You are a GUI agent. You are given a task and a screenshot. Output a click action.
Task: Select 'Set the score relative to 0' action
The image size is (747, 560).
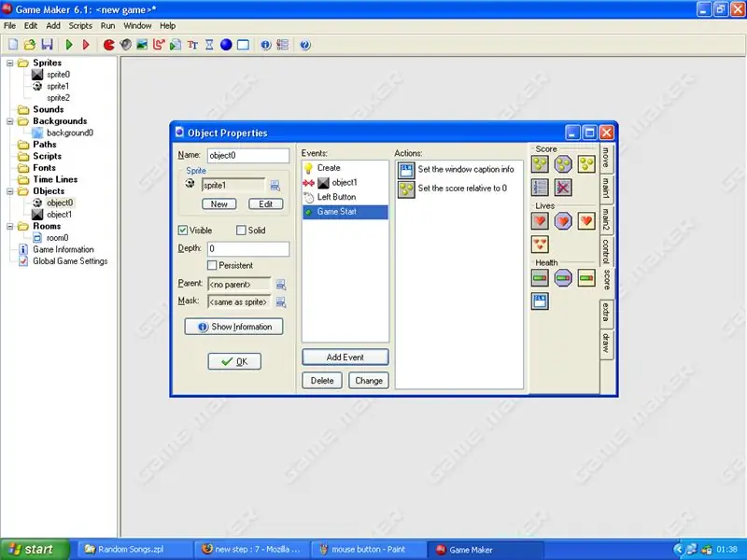click(459, 189)
